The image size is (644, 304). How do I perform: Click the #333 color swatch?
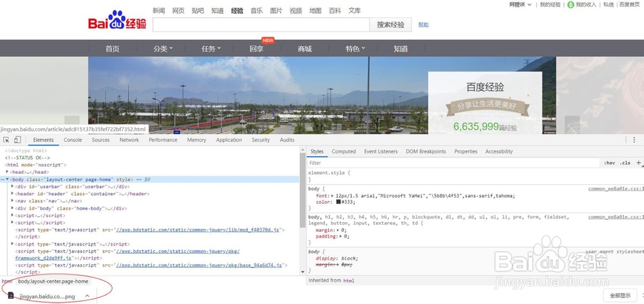pos(339,202)
